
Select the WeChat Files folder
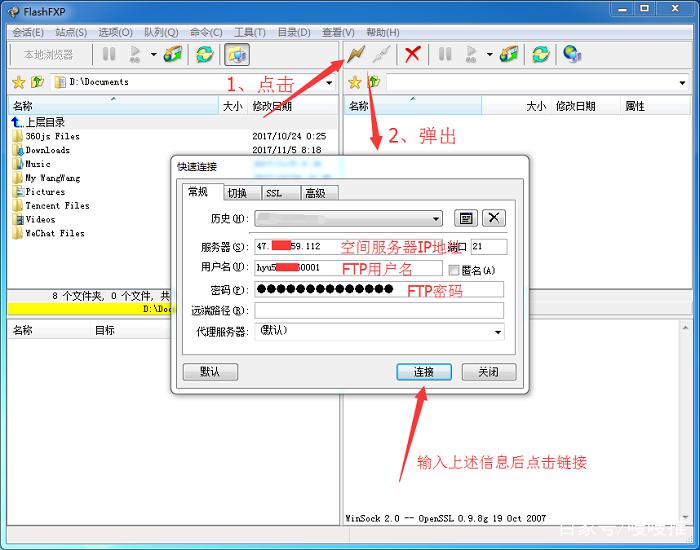pyautogui.click(x=49, y=233)
